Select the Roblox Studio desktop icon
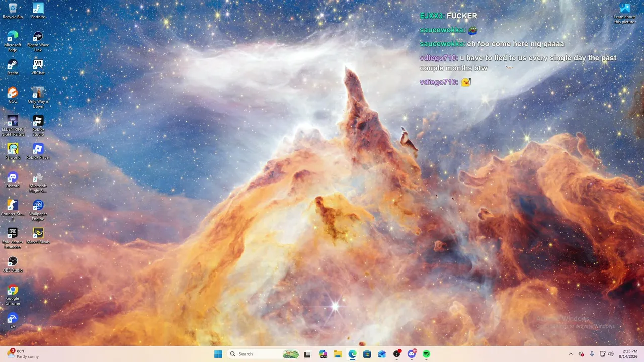Screen dimensions: 644x362 [38, 126]
